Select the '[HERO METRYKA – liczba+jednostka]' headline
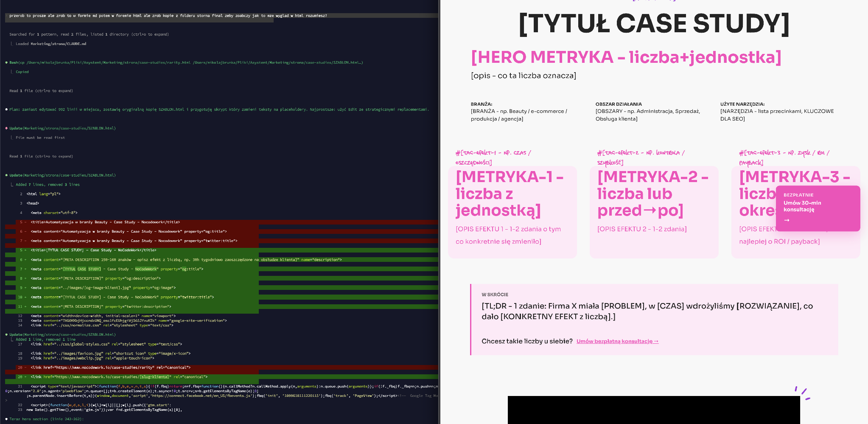 pos(626,57)
